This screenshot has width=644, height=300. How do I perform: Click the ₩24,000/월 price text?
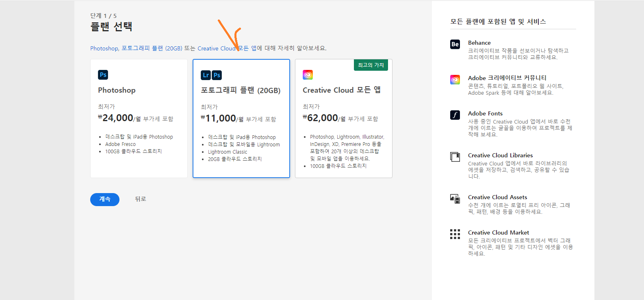point(119,118)
